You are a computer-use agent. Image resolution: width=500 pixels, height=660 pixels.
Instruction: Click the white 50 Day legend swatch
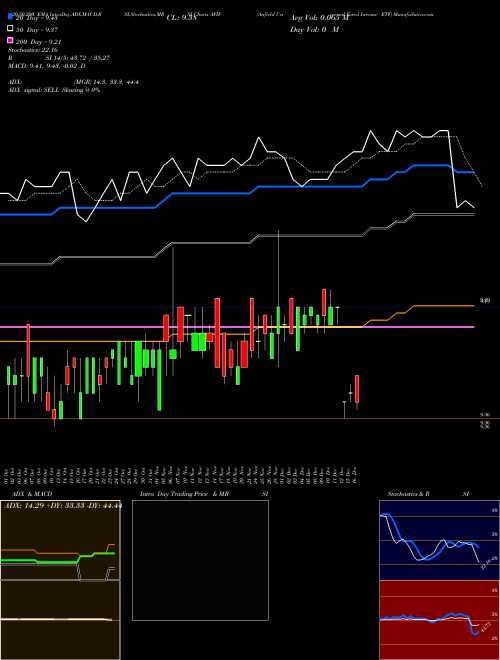pyautogui.click(x=11, y=29)
